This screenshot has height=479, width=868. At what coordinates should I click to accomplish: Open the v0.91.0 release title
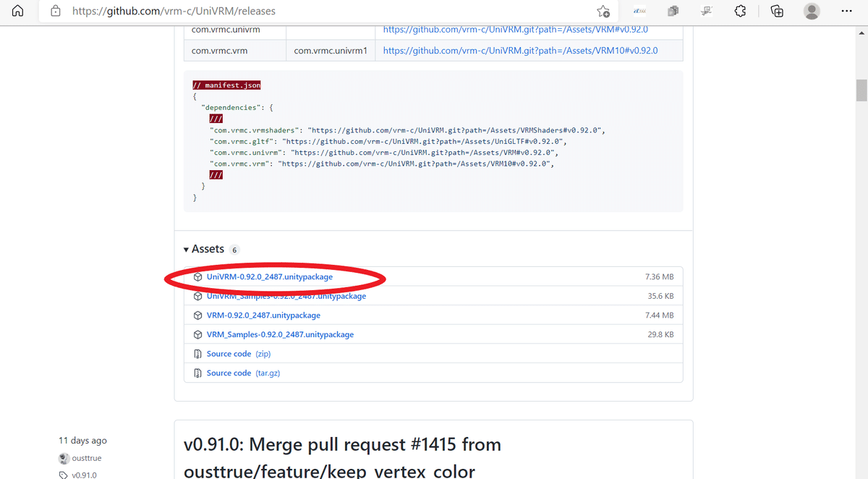tap(342, 457)
